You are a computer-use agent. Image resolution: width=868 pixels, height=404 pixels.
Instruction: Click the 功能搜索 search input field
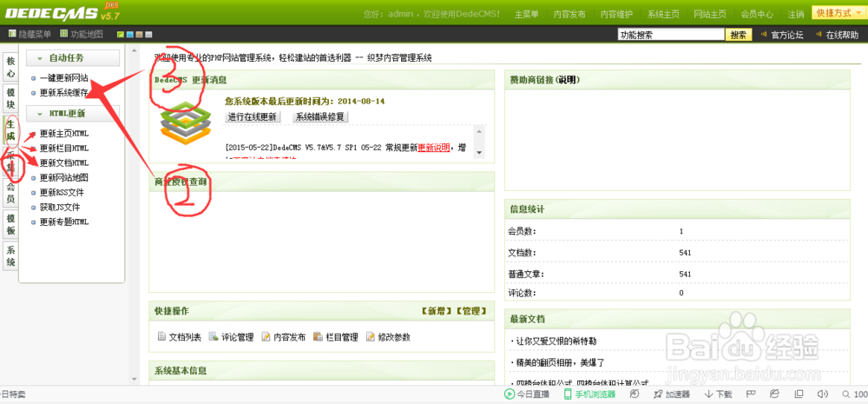pos(671,35)
